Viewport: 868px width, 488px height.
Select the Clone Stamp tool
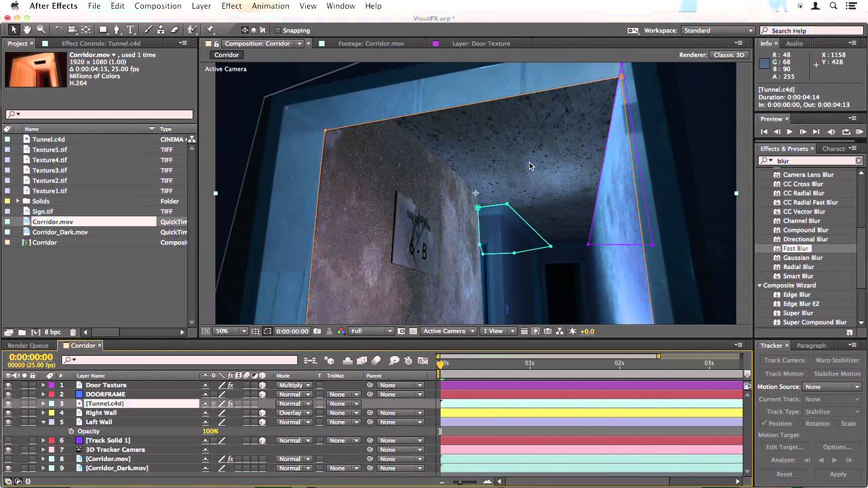[x=161, y=30]
